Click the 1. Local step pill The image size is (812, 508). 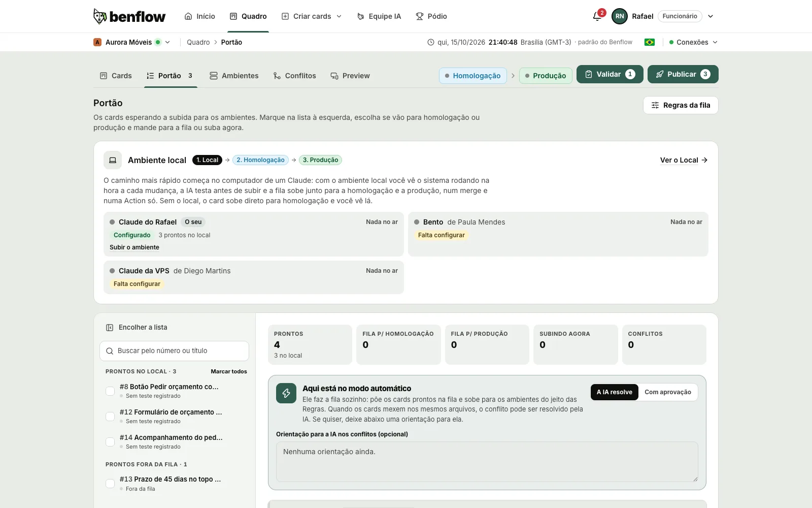click(208, 160)
